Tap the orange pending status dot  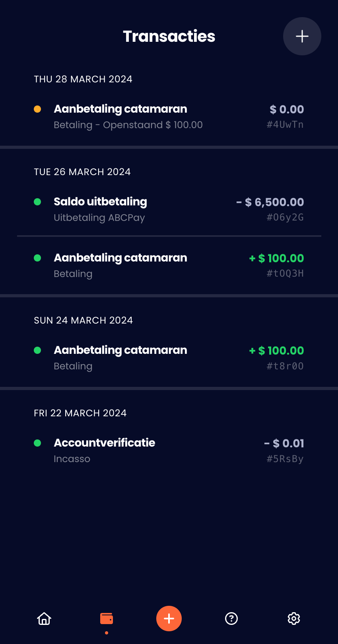tap(38, 109)
